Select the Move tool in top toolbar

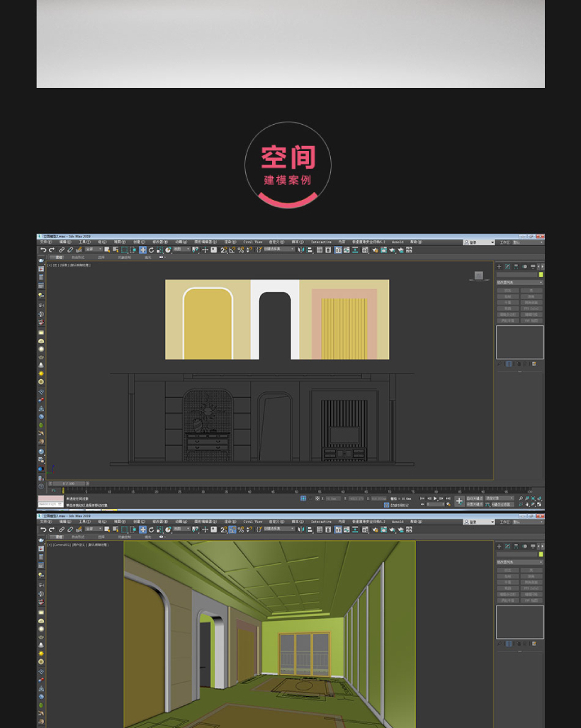pos(142,250)
